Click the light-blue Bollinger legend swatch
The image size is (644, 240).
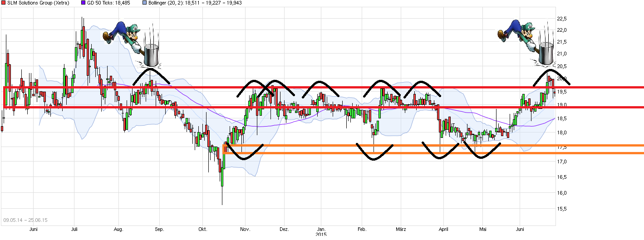click(144, 3)
